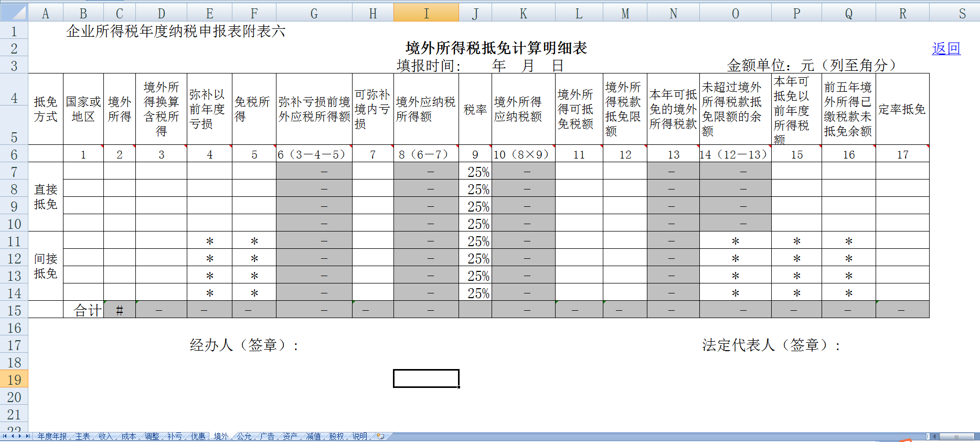Go to the 说明 sheet tab
Screen dimensions: 980x442
point(359,436)
